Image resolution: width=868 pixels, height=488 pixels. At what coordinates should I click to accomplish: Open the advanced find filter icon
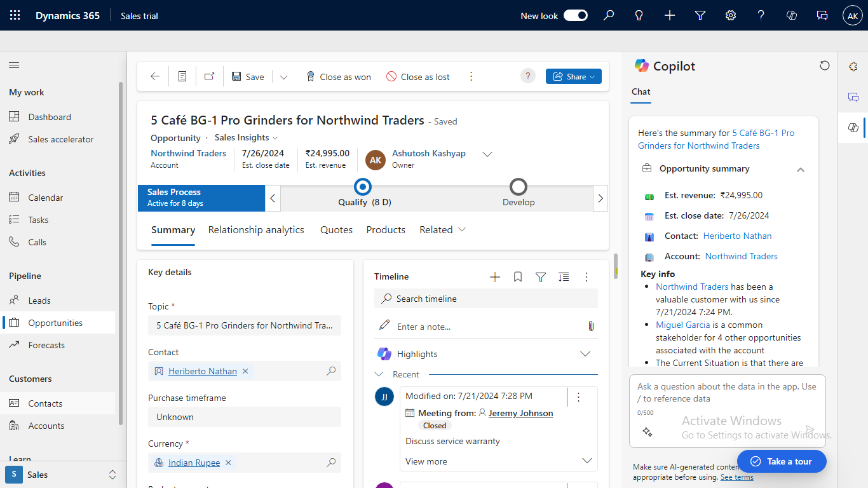tap(700, 15)
